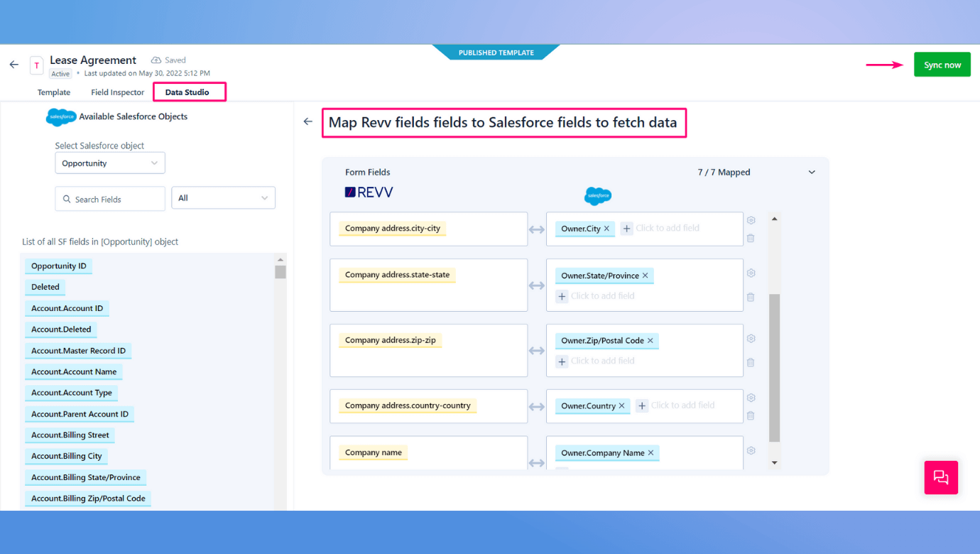This screenshot has width=980, height=554.
Task: Remove Owner.Country mapping X
Action: coord(621,406)
